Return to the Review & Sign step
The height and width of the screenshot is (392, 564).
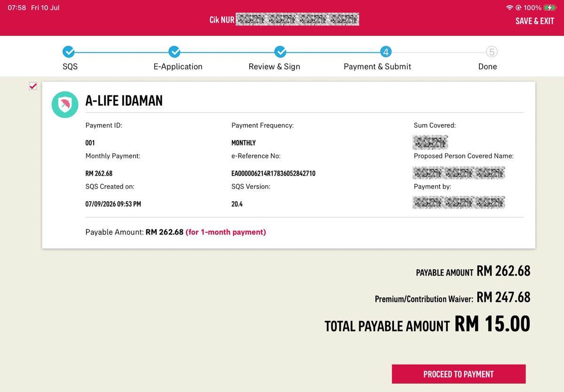(x=274, y=66)
